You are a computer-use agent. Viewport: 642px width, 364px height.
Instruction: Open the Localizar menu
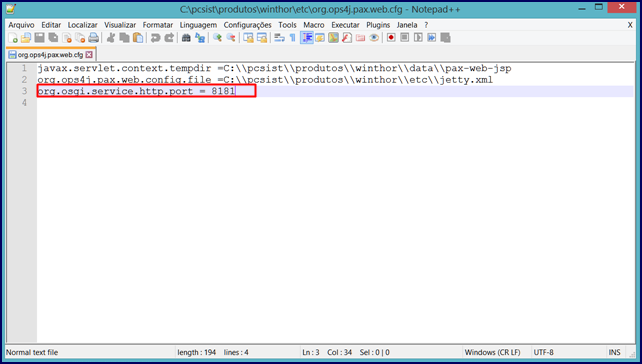(x=83, y=25)
